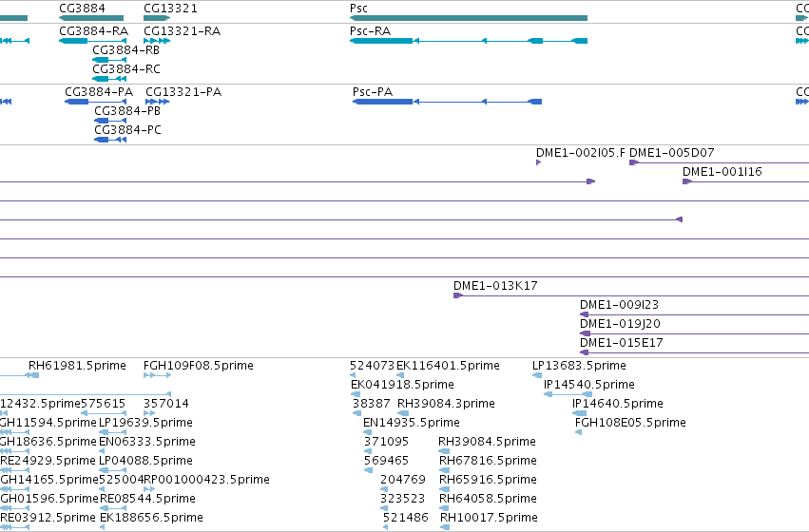Screen dimensions: 809x532
Task: Select the CG3884-PC protein label
Action: [127, 130]
